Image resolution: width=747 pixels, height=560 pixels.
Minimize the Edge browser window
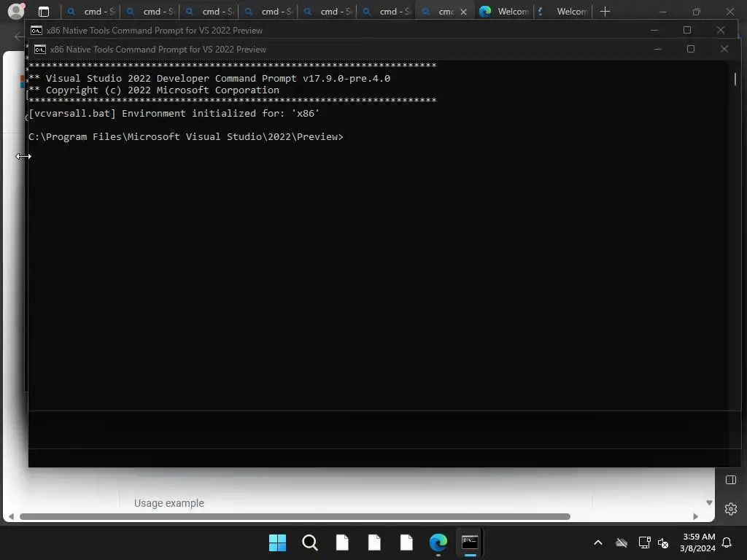coord(662,12)
